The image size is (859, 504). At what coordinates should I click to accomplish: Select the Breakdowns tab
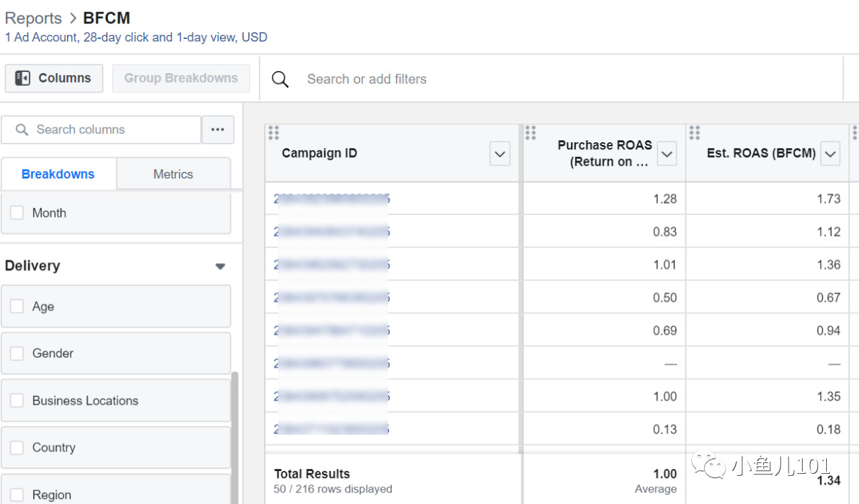tap(58, 174)
